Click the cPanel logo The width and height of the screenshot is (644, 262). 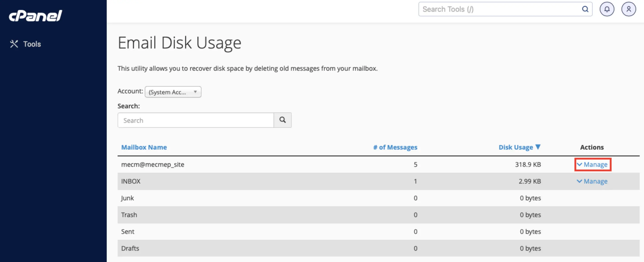(x=36, y=16)
